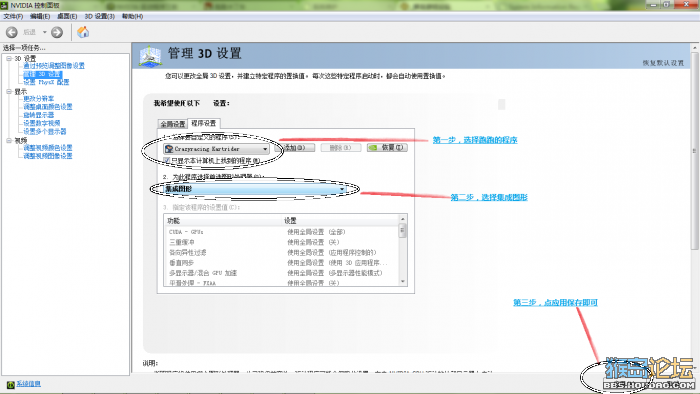Click the 恢复默认设置 link

point(663,63)
